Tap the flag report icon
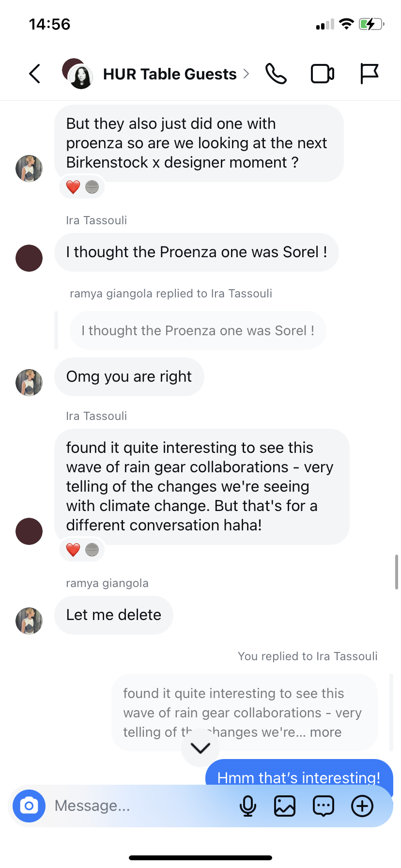The width and height of the screenshot is (401, 868). [369, 74]
